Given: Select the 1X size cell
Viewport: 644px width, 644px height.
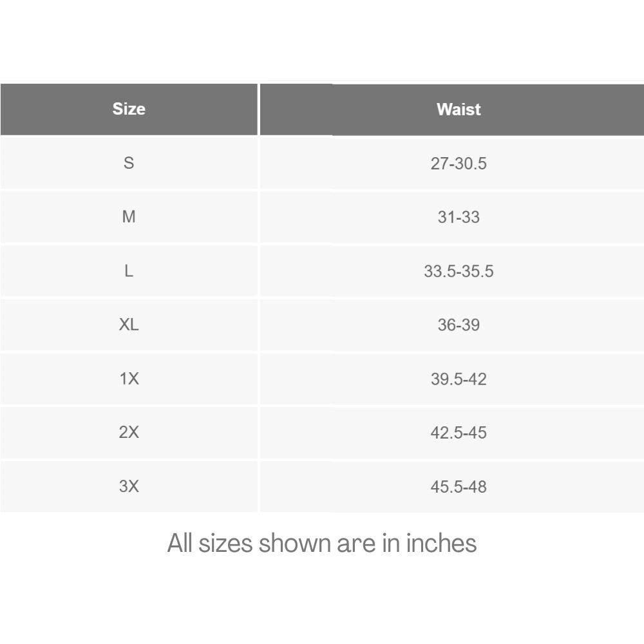Looking at the screenshot, I should pos(129,379).
